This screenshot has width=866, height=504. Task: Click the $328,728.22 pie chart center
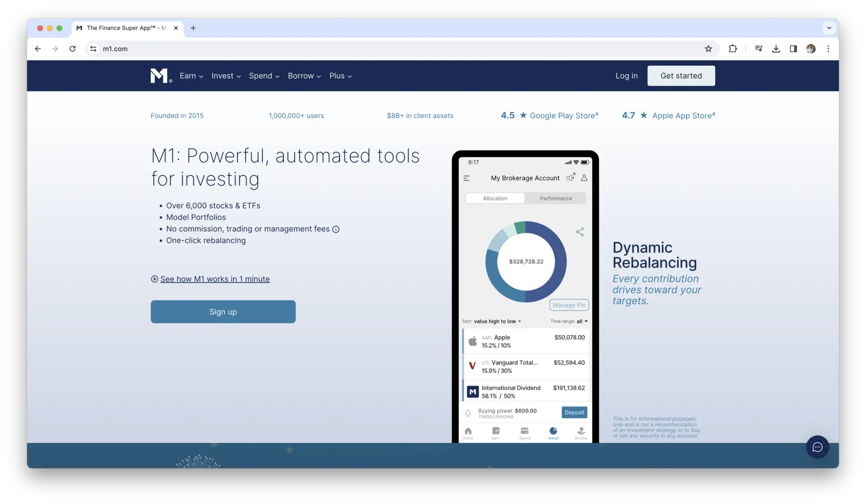[526, 262]
